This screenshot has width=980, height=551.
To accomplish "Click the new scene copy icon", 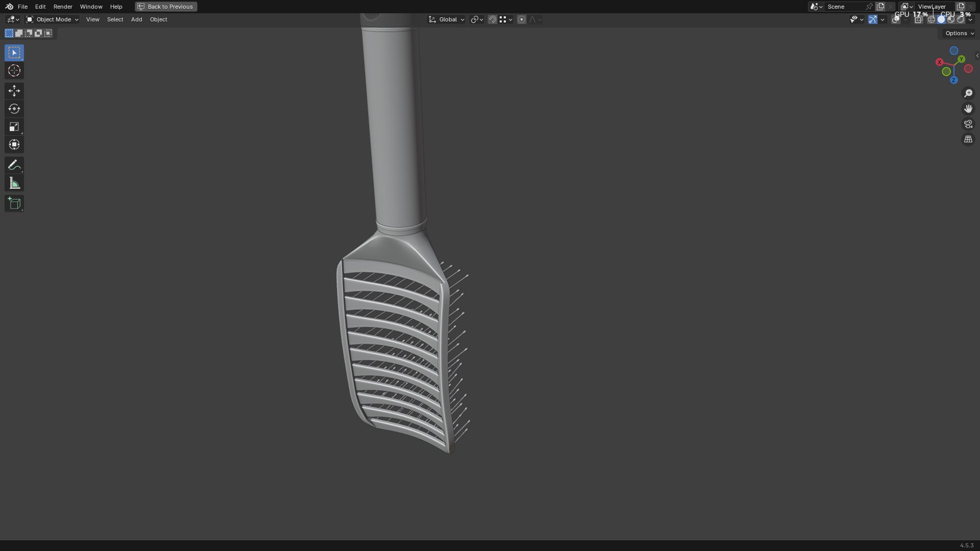I will pos(880,7).
